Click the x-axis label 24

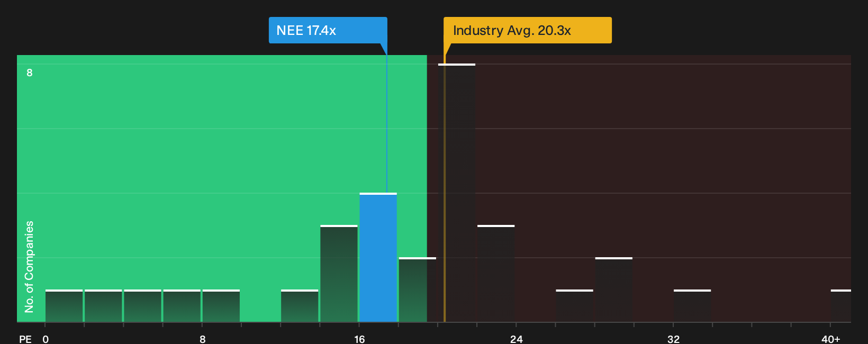coord(517,339)
